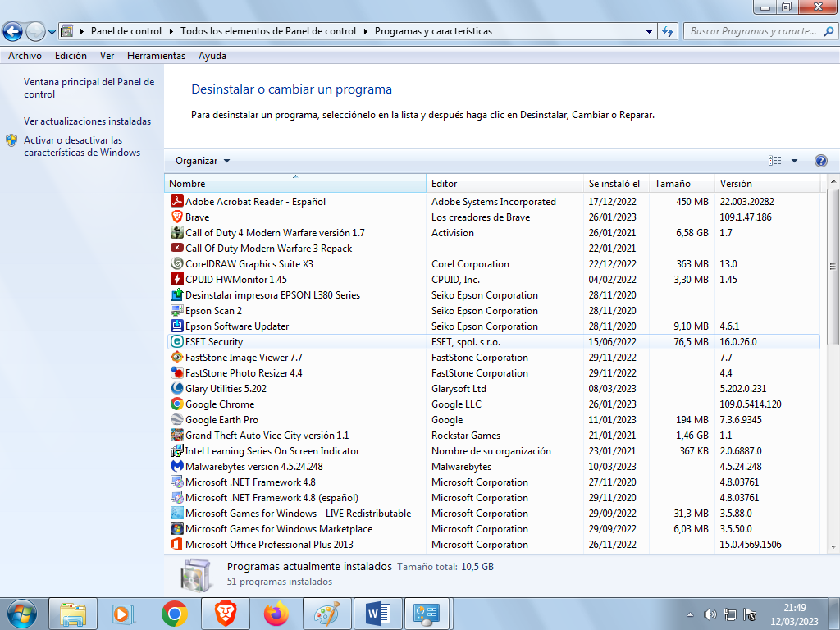Image resolution: width=840 pixels, height=630 pixels.
Task: Expand the view options dropdown arrow
Action: [x=794, y=161]
